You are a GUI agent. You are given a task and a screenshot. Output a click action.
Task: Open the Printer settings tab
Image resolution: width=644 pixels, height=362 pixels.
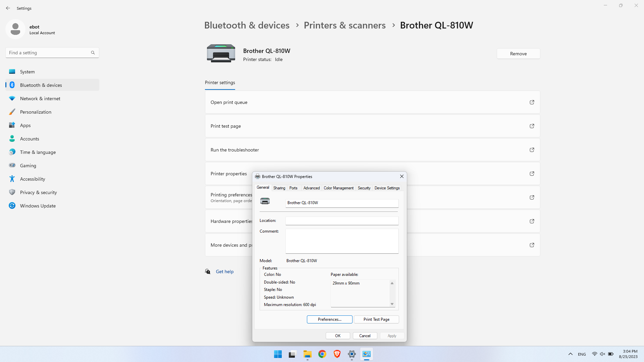(220, 82)
